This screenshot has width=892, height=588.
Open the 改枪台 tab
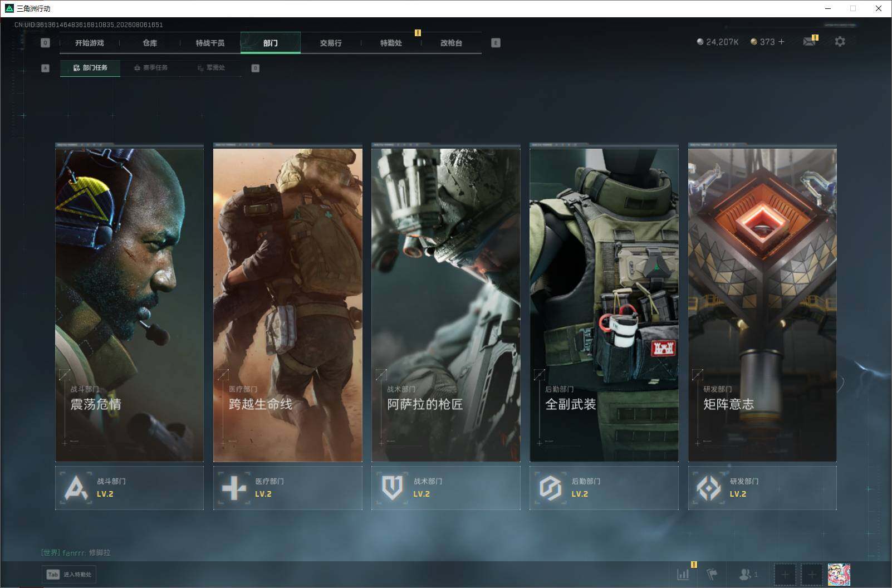(x=451, y=43)
